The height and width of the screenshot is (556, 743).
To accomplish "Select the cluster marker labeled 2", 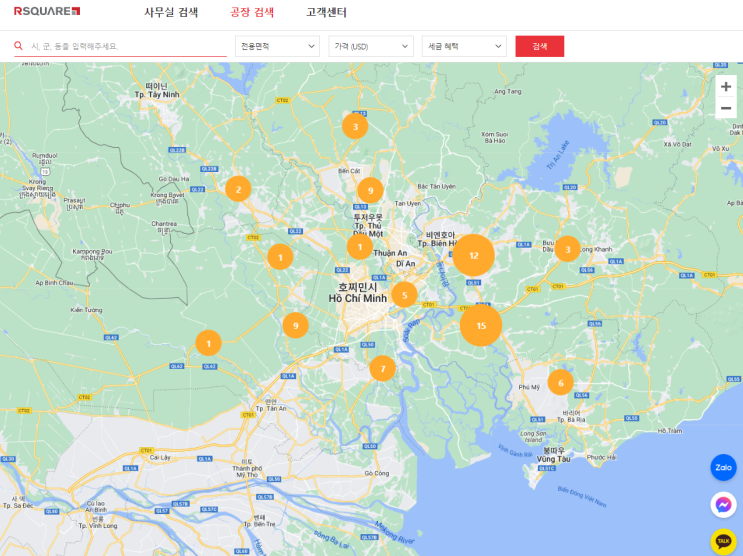I will pyautogui.click(x=238, y=189).
